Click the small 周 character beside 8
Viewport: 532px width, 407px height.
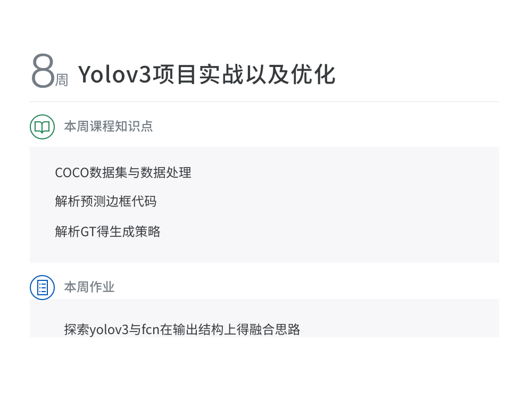point(62,80)
